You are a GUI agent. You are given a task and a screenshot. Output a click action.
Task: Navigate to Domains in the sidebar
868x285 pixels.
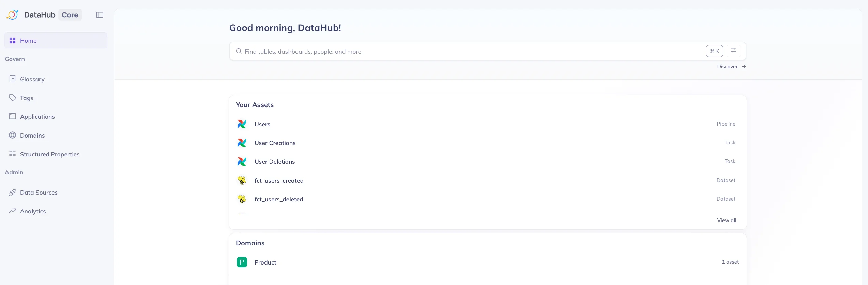coord(56,135)
